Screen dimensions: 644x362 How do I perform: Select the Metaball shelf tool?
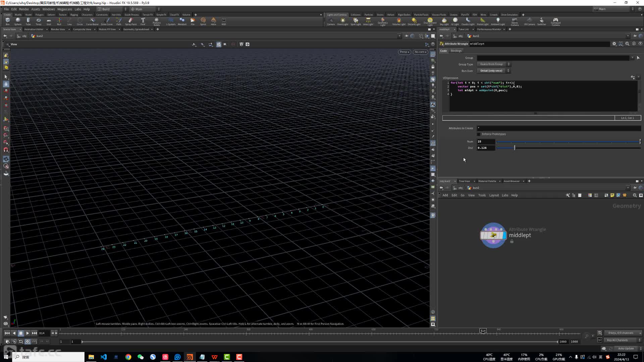182,21
